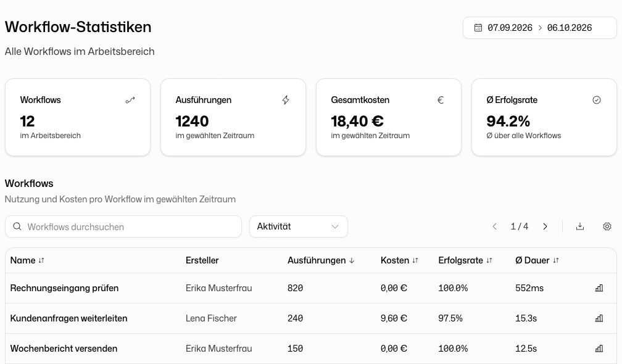Open the date range picker 07.09.2026 to 06.10.2026
The height and width of the screenshot is (364, 622).
click(x=539, y=28)
